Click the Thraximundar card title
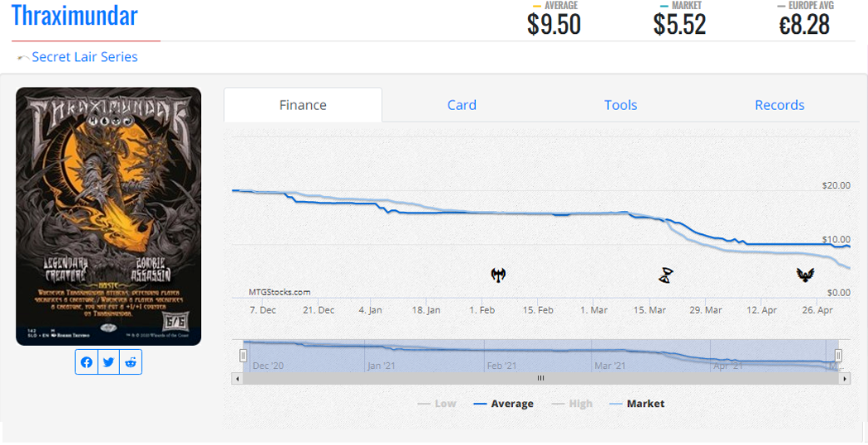Screen dimensions: 868x445 (x=74, y=16)
